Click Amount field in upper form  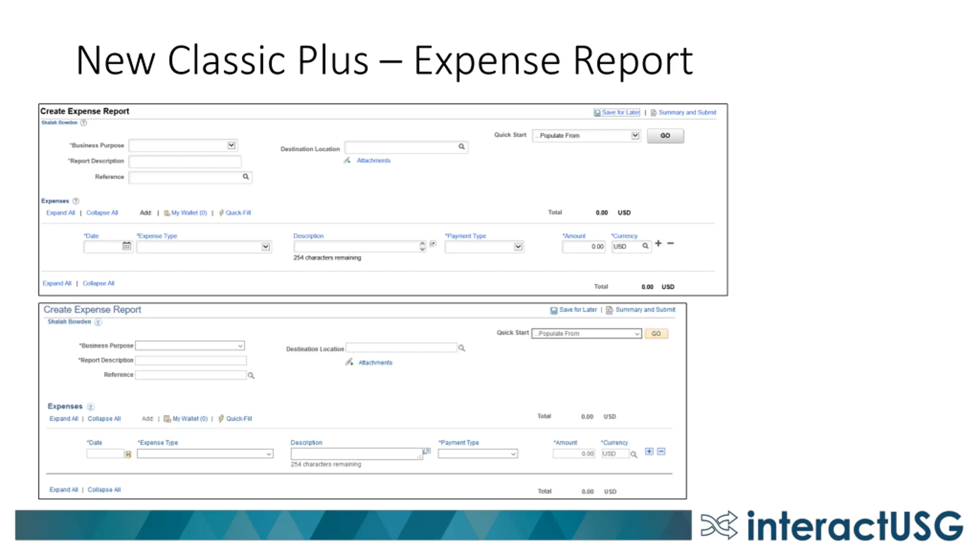584,247
